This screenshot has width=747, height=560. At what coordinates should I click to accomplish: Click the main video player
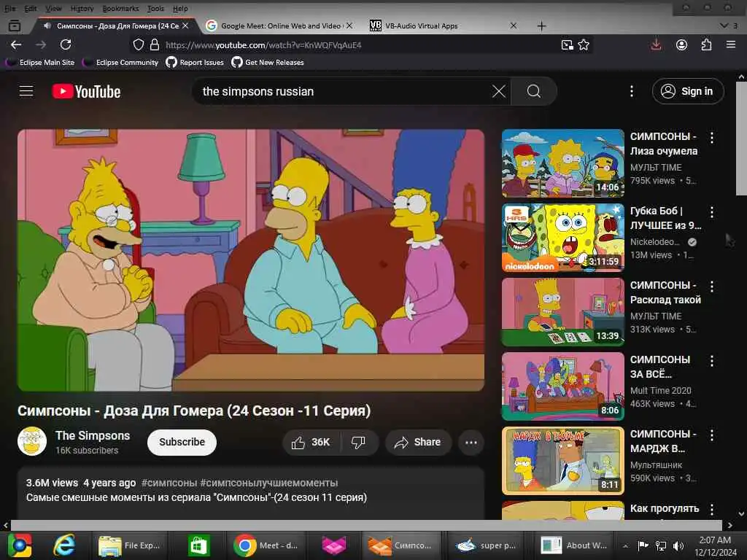[x=251, y=260]
